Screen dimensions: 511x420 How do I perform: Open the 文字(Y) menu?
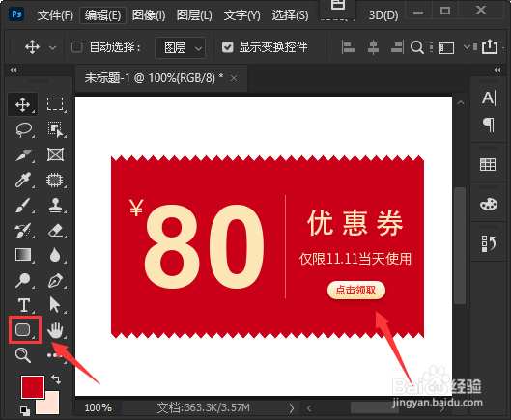[x=242, y=15]
